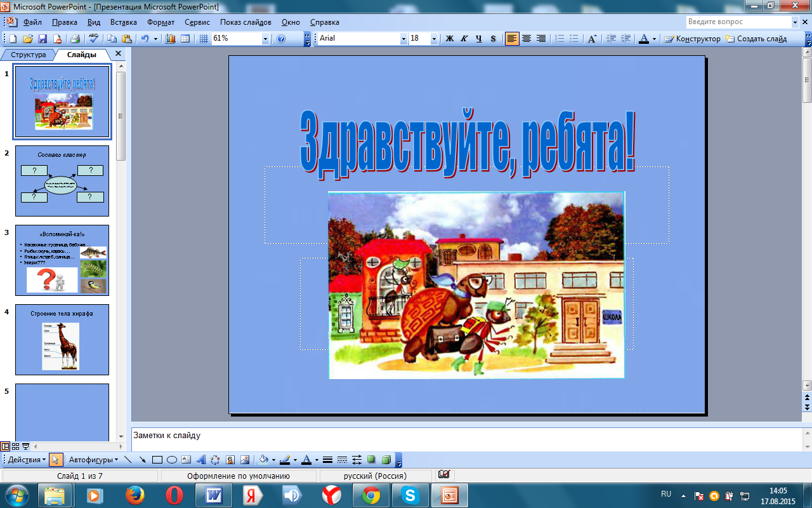The height and width of the screenshot is (508, 812).
Task: Toggle underline (Ч) formatting
Action: click(479, 39)
